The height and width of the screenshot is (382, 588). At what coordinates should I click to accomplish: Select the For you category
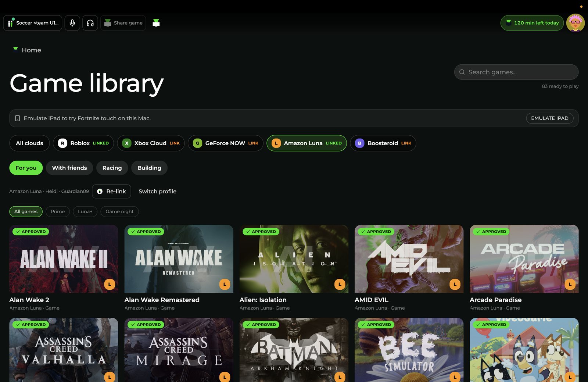pos(26,168)
